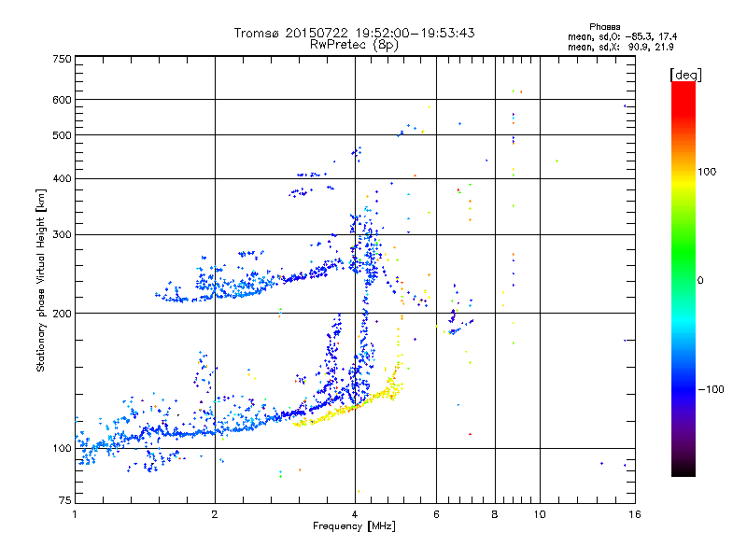Click the '1' x-axis tick label

(x=75, y=514)
